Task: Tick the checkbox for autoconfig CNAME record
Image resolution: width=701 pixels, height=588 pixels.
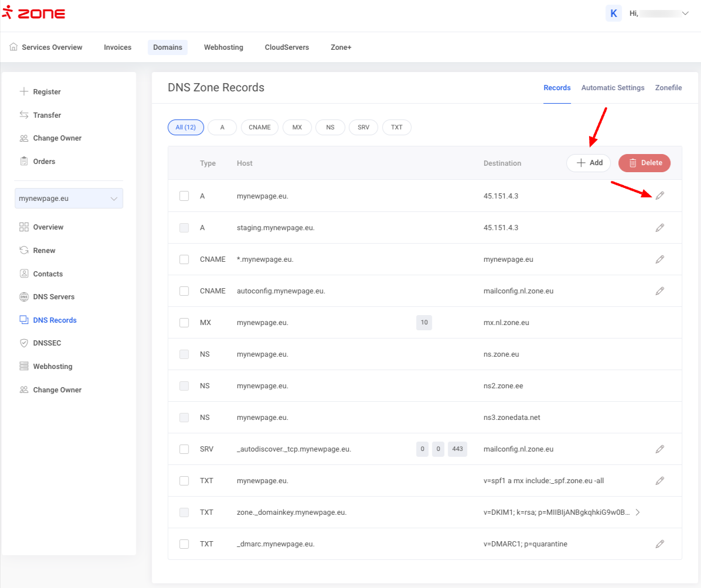Action: 184,290
